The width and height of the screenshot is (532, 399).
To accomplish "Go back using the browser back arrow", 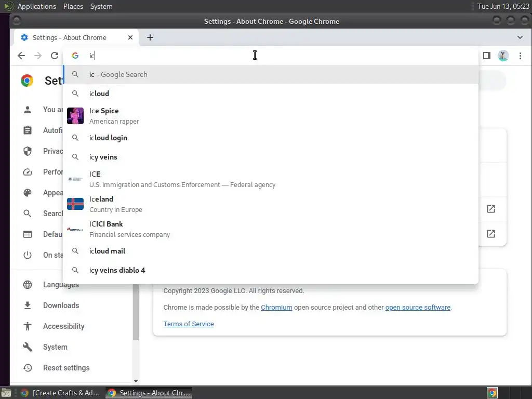I will point(21,56).
